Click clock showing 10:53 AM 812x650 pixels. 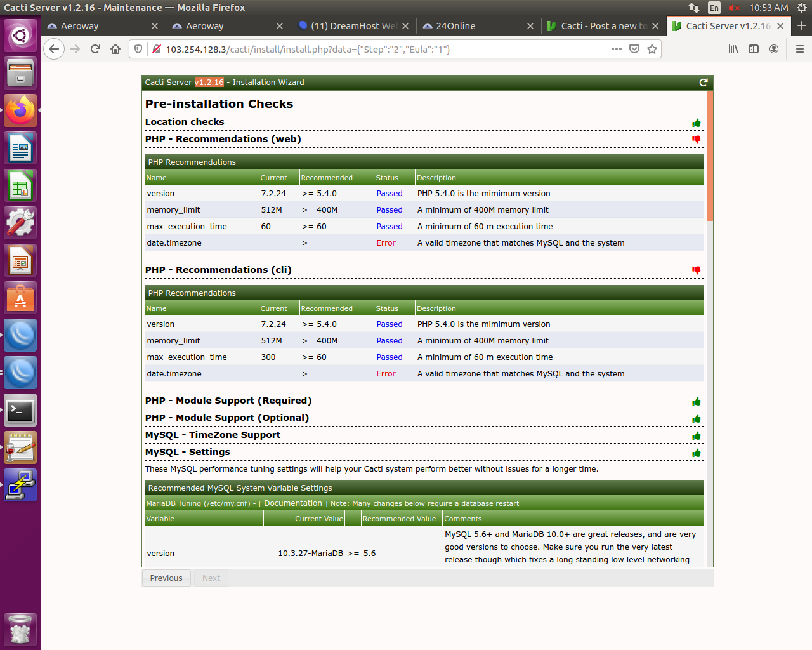click(x=769, y=8)
